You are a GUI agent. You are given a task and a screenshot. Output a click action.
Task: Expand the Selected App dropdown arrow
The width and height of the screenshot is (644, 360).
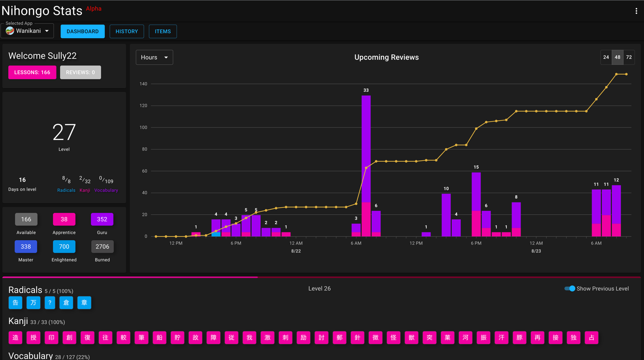click(x=47, y=31)
